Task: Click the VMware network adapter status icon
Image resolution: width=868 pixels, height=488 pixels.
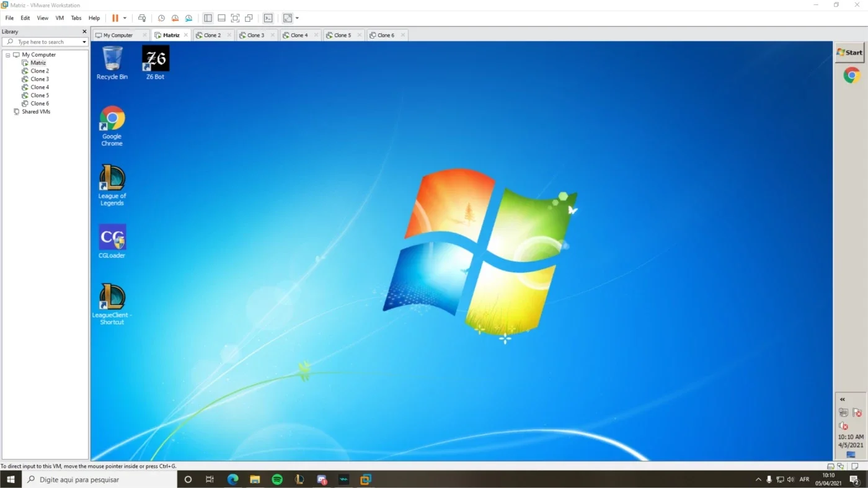Action: [x=841, y=466]
